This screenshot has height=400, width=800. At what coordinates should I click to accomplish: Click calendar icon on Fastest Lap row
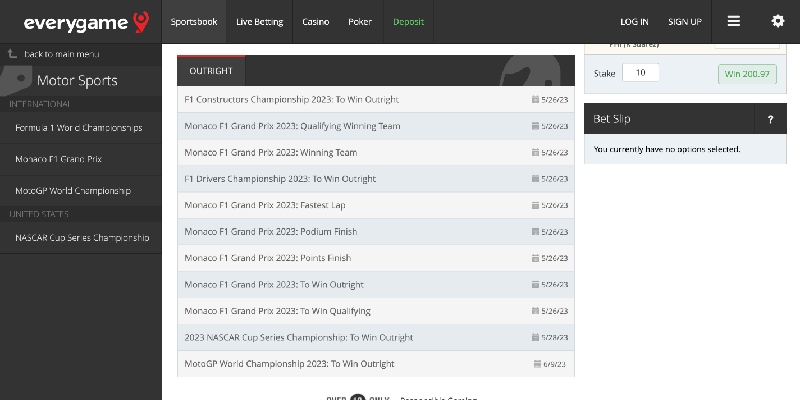click(535, 205)
